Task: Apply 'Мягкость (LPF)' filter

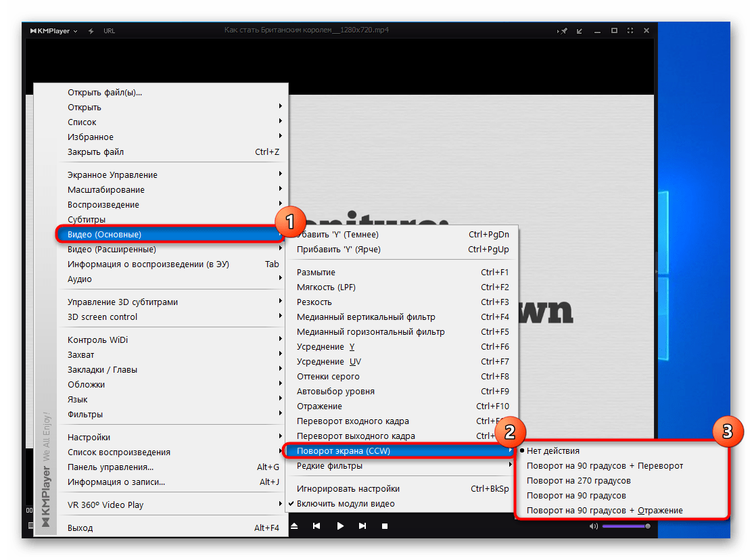Action: coord(401,287)
